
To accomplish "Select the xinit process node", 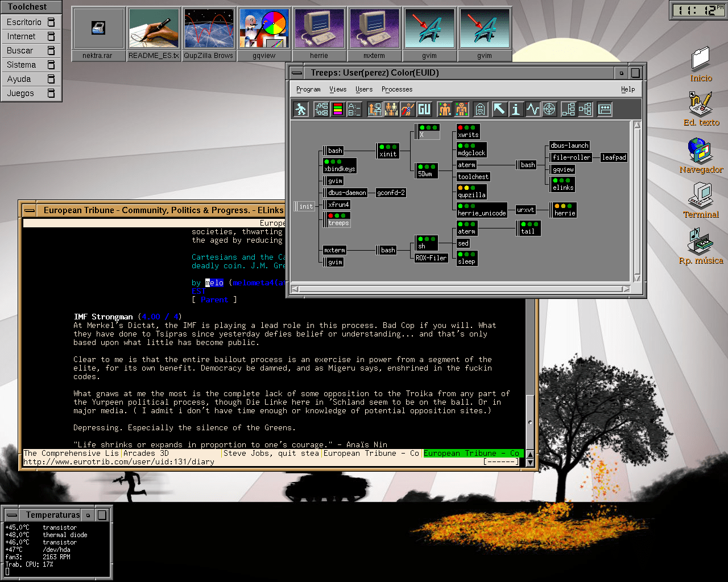I will 388,151.
